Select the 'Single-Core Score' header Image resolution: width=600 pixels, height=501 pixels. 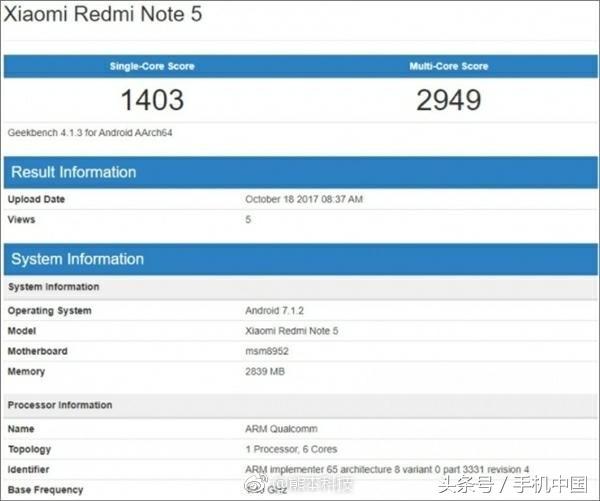[152, 66]
